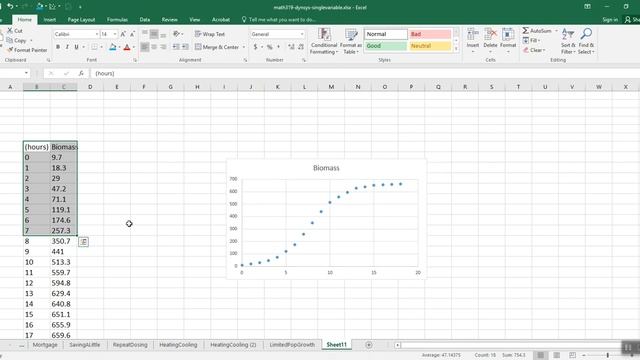Viewport: 640px width, 360px height.
Task: Increase the cell indent
Action: [x=185, y=47]
